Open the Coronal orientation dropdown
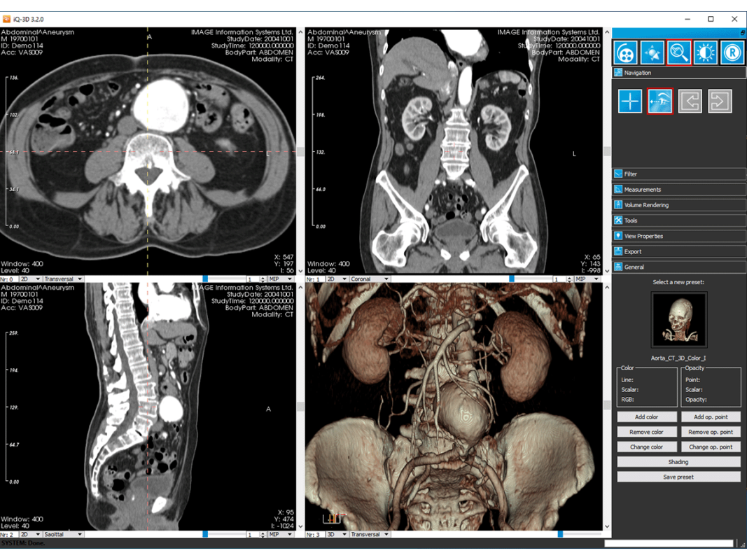 click(x=370, y=279)
